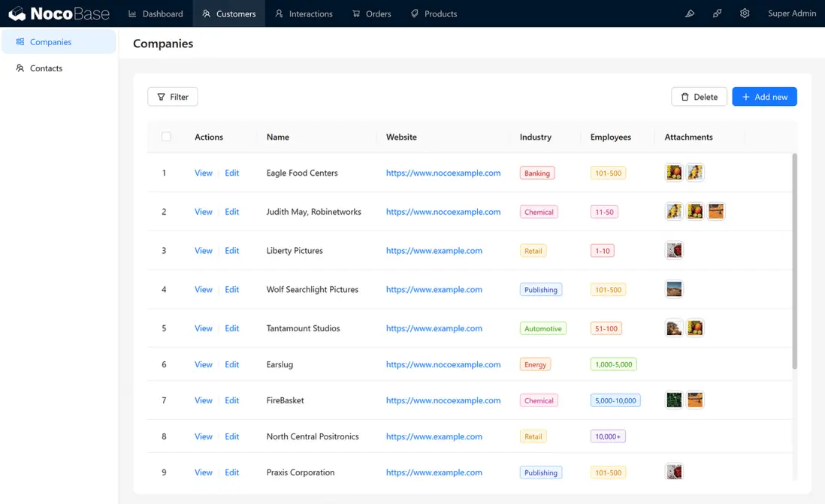Open the Super Admin user menu
Viewport: 825px width, 504px height.
791,14
